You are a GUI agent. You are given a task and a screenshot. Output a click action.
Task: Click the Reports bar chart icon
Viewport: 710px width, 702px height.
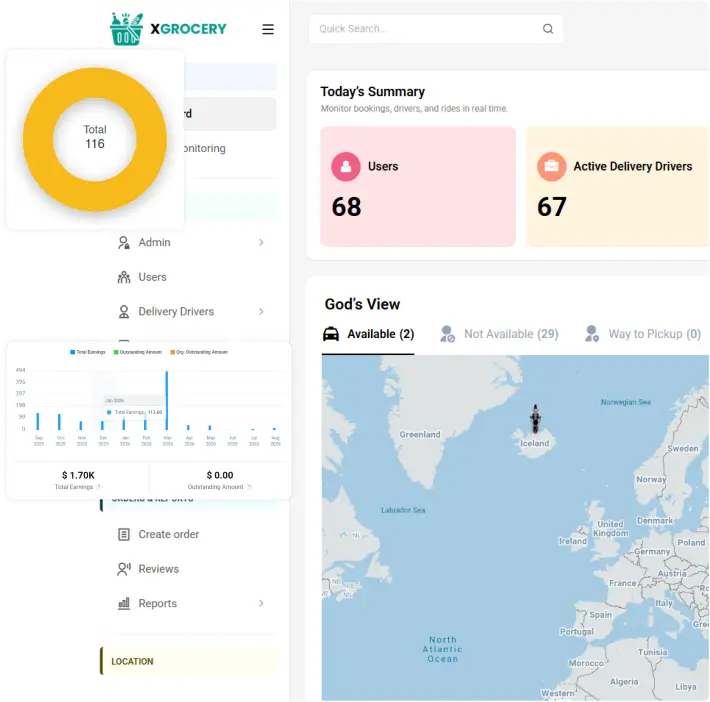(x=124, y=603)
